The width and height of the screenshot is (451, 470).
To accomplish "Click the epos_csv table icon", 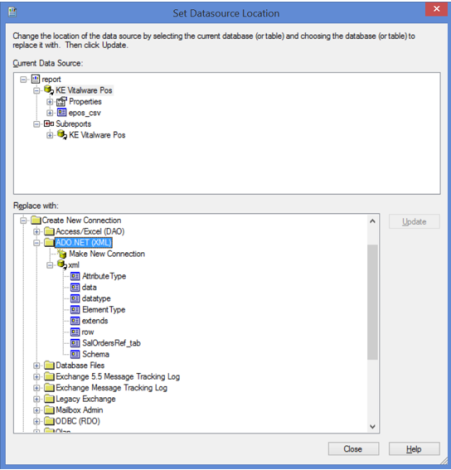I will click(x=62, y=113).
